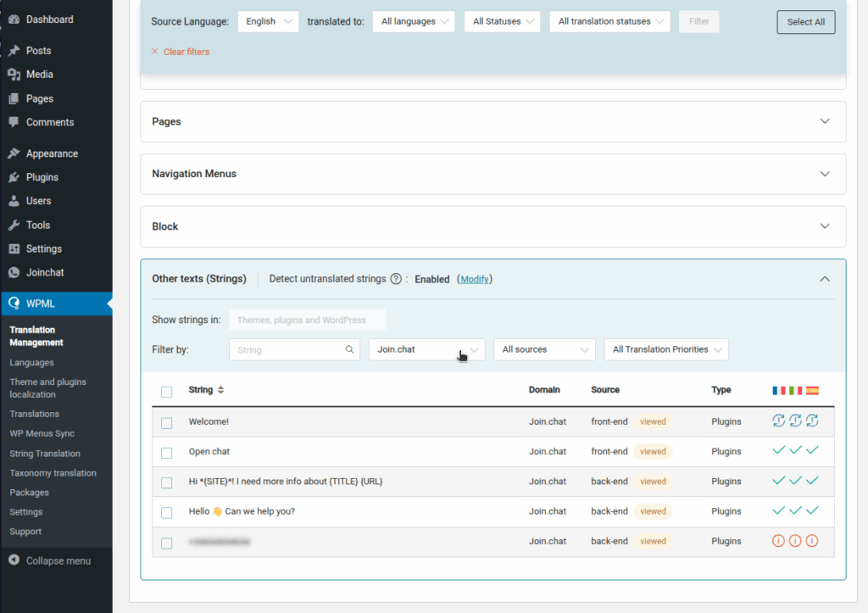Open String Translation in WPML submenu

point(45,454)
